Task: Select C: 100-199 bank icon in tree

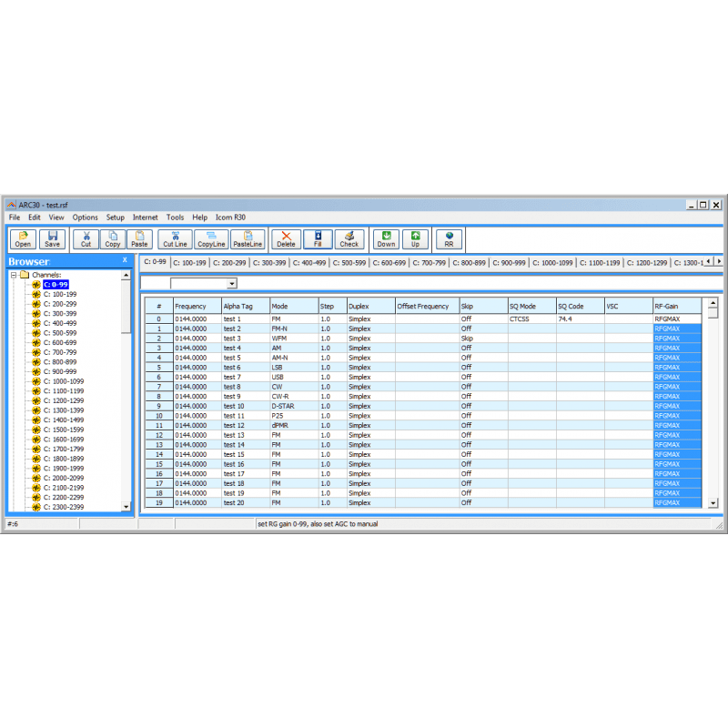Action: [36, 294]
